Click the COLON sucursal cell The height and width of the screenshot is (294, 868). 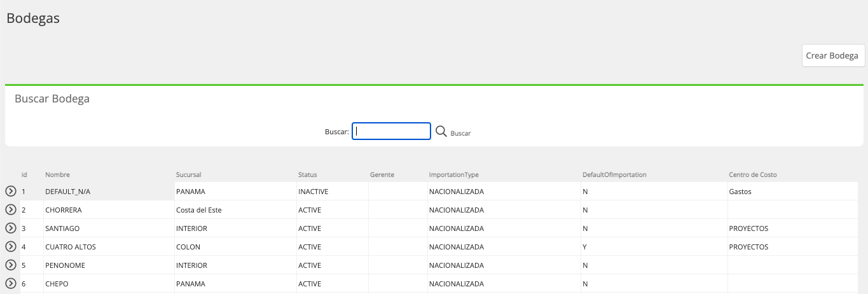[235, 247]
